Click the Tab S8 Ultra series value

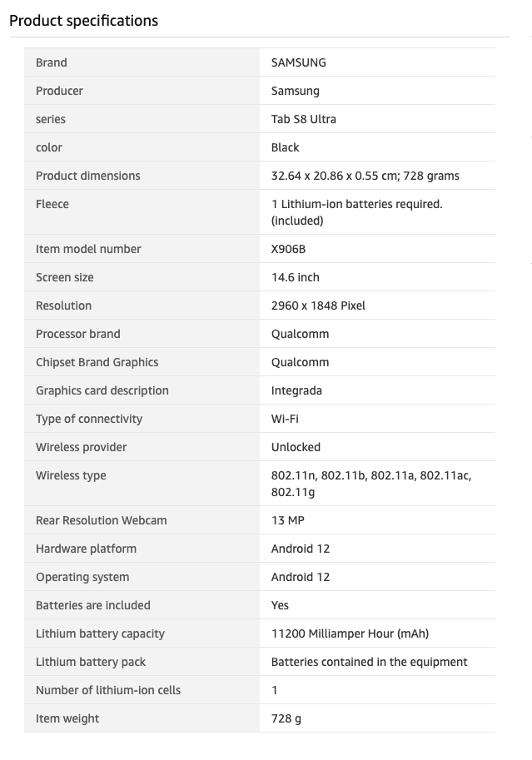304,119
